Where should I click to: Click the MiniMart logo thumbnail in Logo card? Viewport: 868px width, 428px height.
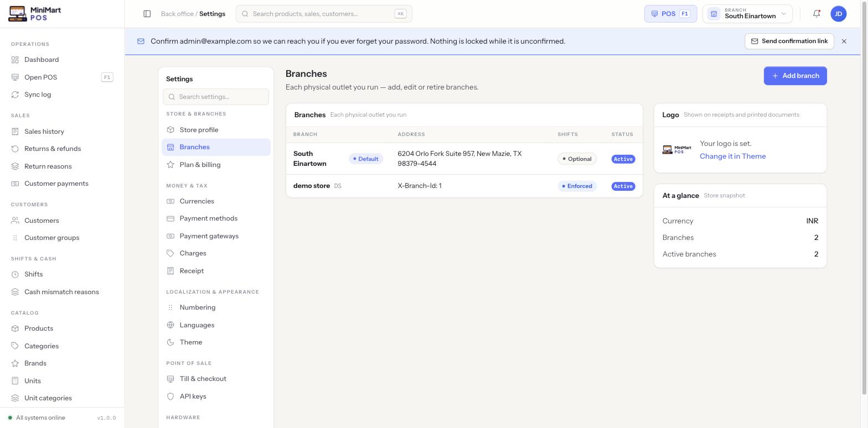coord(676,150)
